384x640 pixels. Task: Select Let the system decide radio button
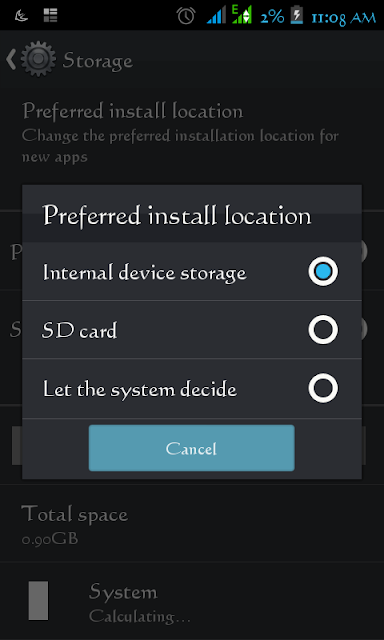(x=323, y=388)
